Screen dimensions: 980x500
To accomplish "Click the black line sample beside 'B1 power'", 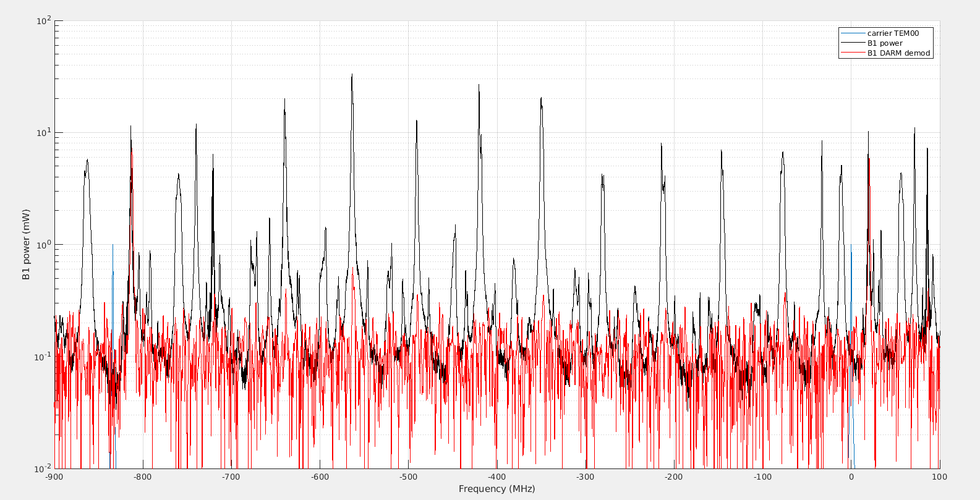I will pos(853,43).
